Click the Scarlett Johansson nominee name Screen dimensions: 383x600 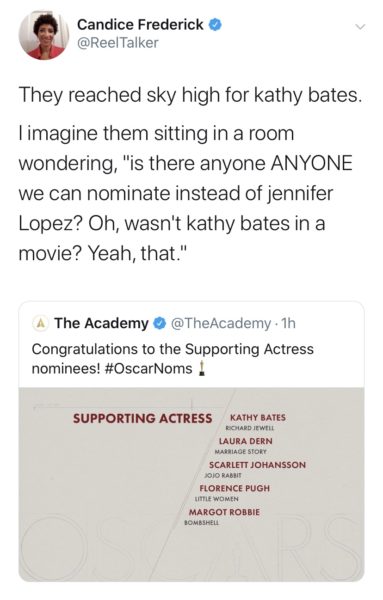coord(258,465)
